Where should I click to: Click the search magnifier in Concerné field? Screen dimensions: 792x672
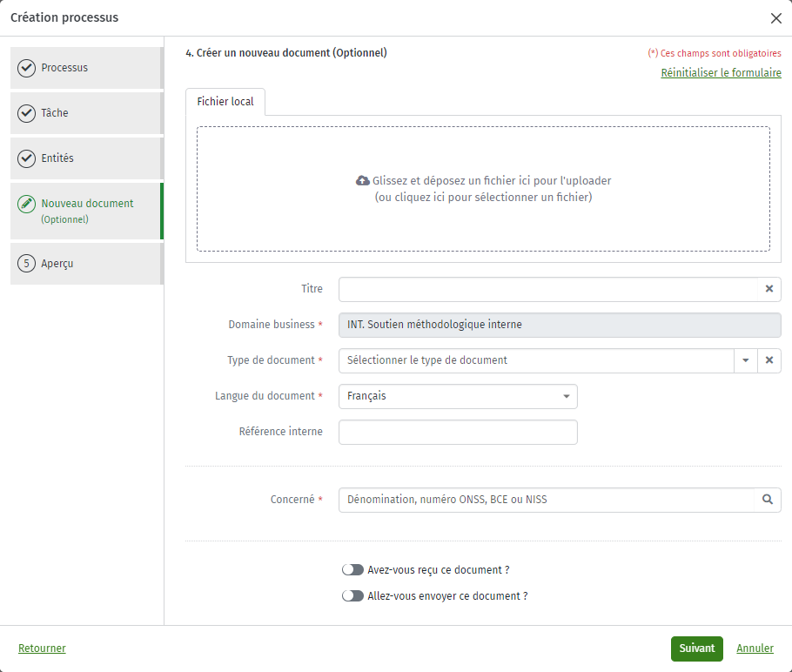point(768,499)
